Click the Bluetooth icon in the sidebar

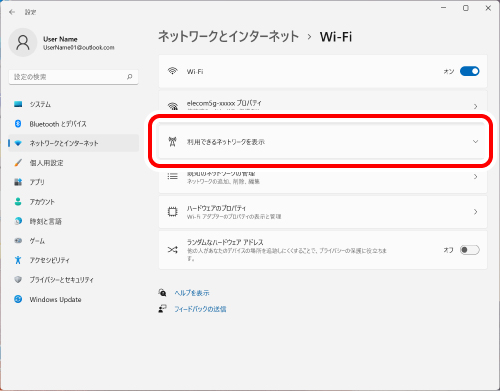point(18,124)
